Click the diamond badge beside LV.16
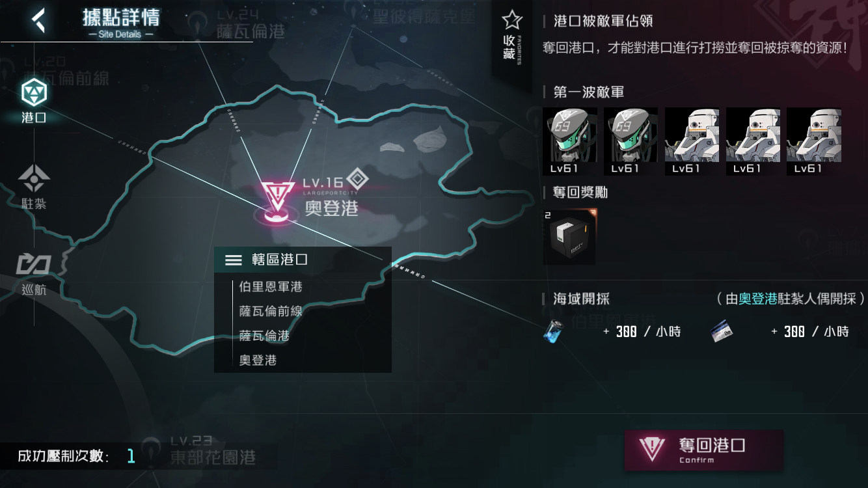The image size is (868, 488). 357,180
